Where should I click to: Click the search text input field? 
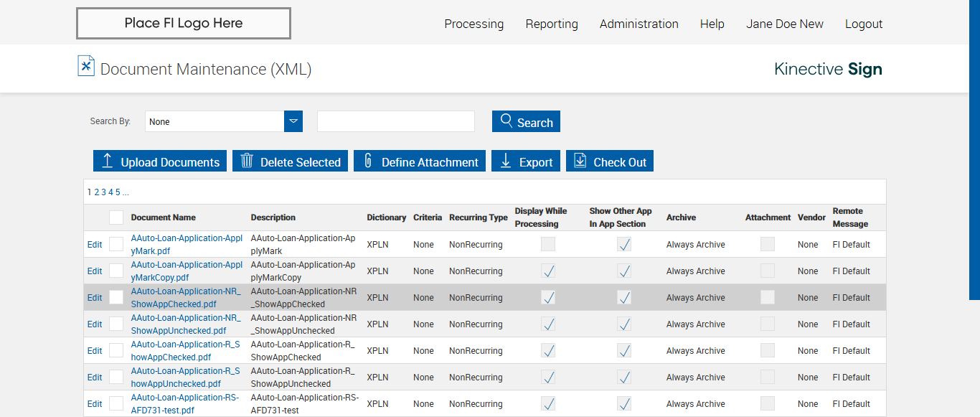click(x=395, y=121)
